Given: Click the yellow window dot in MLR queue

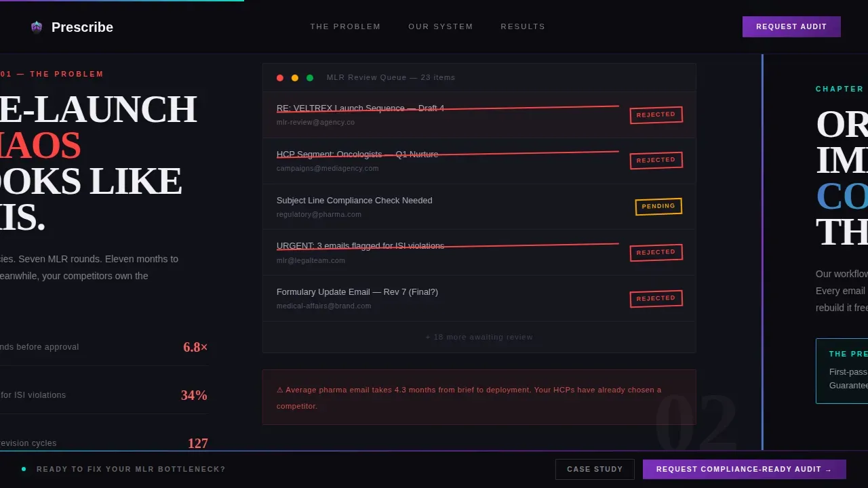Looking at the screenshot, I should 295,78.
